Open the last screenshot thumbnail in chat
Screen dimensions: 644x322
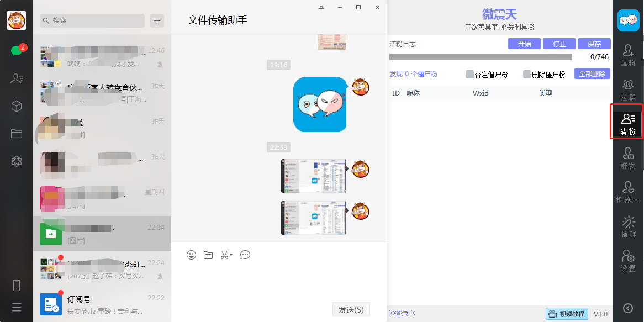click(314, 218)
